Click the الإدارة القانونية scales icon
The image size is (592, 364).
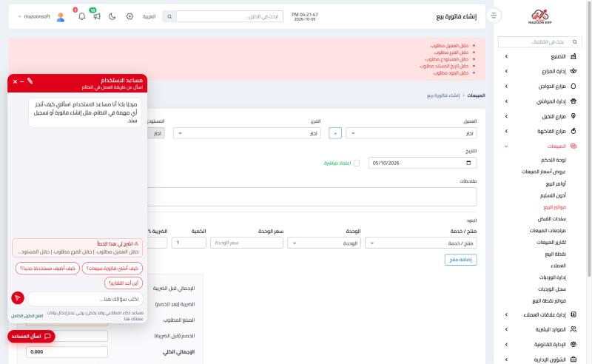click(x=573, y=344)
